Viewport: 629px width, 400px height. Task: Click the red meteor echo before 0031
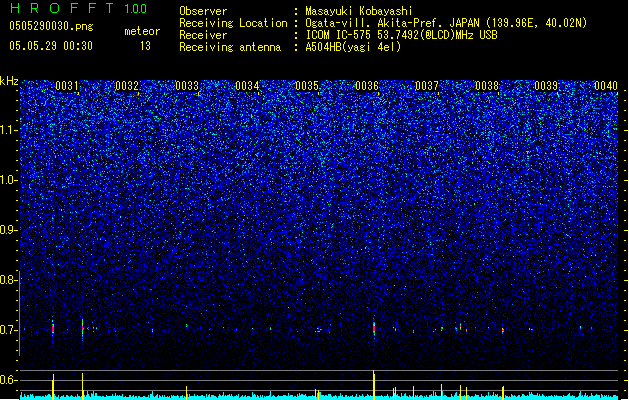(x=53, y=328)
